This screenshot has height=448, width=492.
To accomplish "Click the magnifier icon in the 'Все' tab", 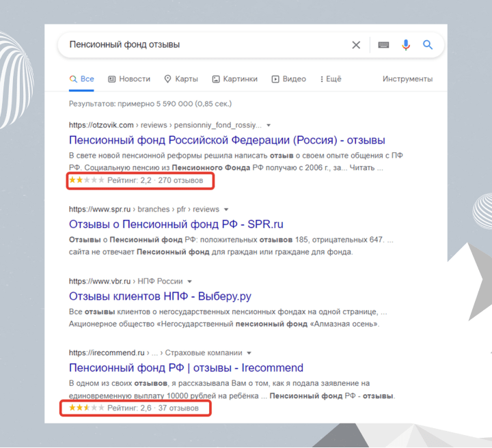I will coord(73,79).
